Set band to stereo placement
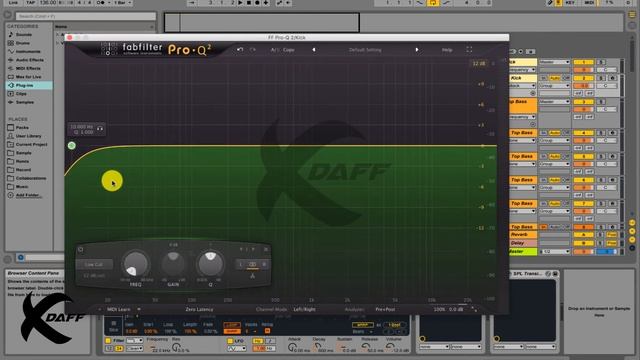The image size is (640, 360). (253, 264)
